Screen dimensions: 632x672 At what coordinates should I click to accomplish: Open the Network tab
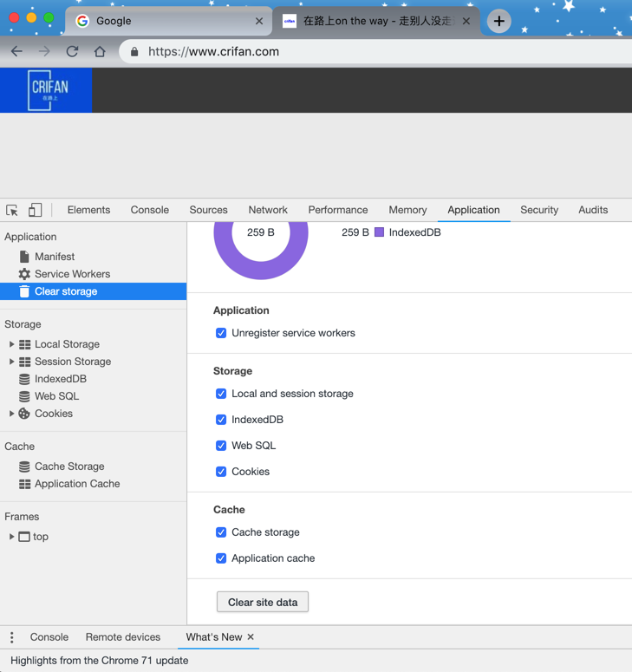pos(268,210)
